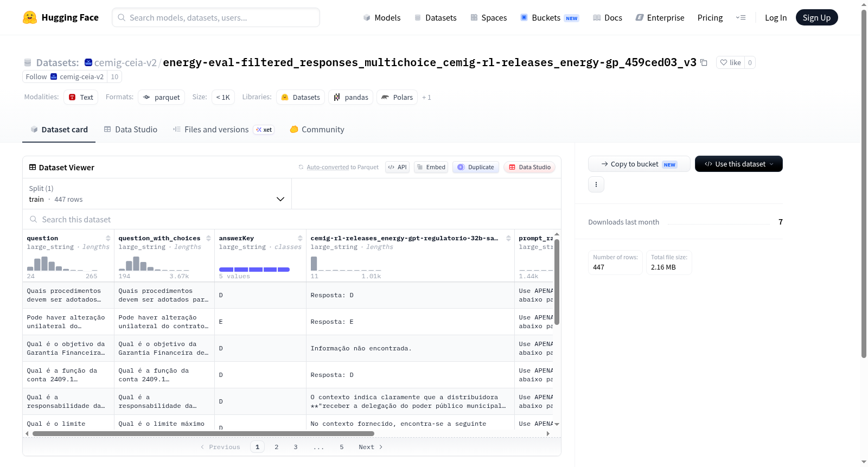The image size is (868, 467).
Task: Go to page 5 of results
Action: [342, 447]
